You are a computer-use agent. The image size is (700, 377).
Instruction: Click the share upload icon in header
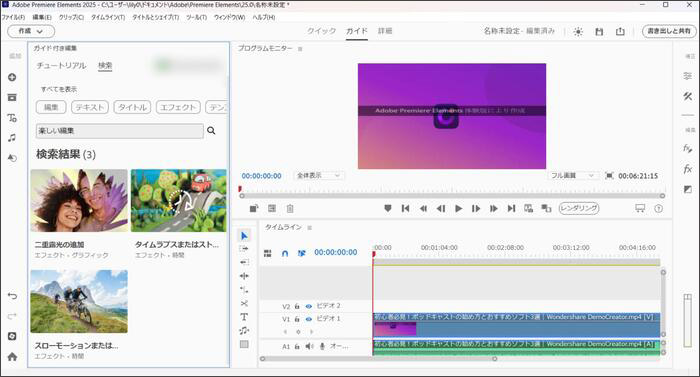[x=620, y=31]
